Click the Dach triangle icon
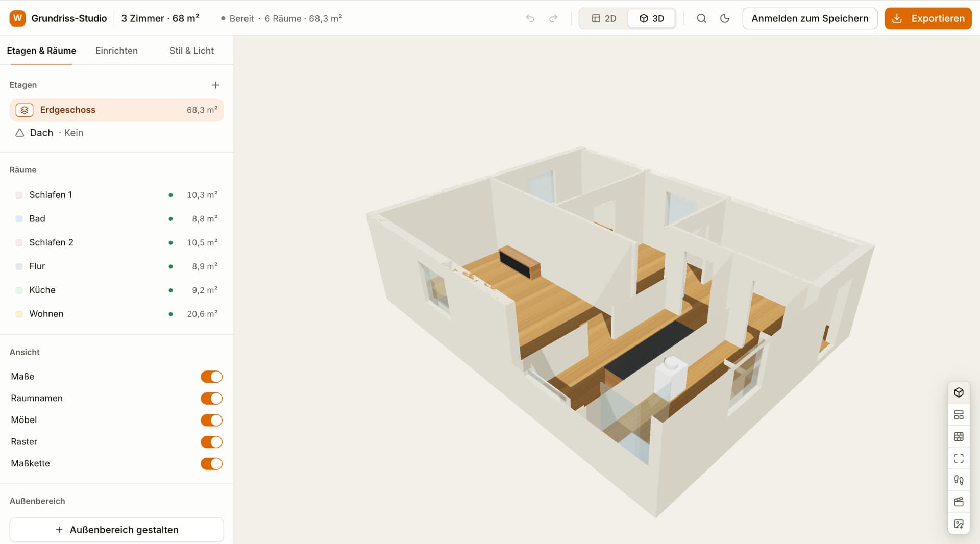 coord(20,133)
